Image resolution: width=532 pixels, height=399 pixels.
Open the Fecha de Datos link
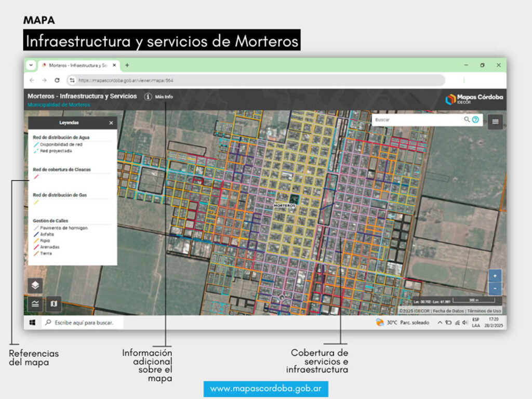tap(449, 311)
